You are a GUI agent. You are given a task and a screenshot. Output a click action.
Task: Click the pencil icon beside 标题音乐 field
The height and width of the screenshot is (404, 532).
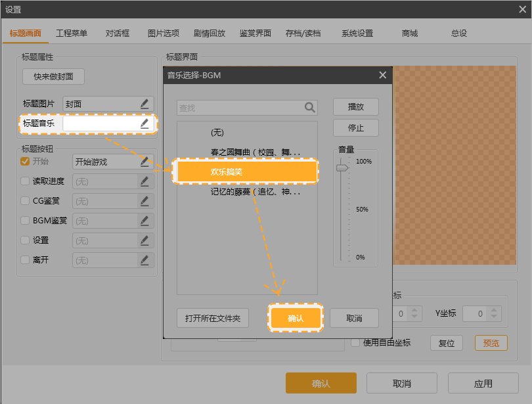(x=144, y=123)
